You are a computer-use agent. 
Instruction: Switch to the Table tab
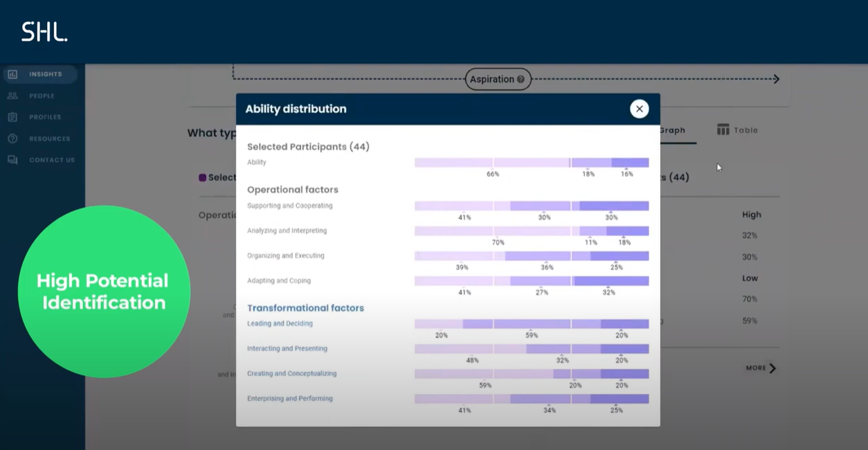click(743, 129)
